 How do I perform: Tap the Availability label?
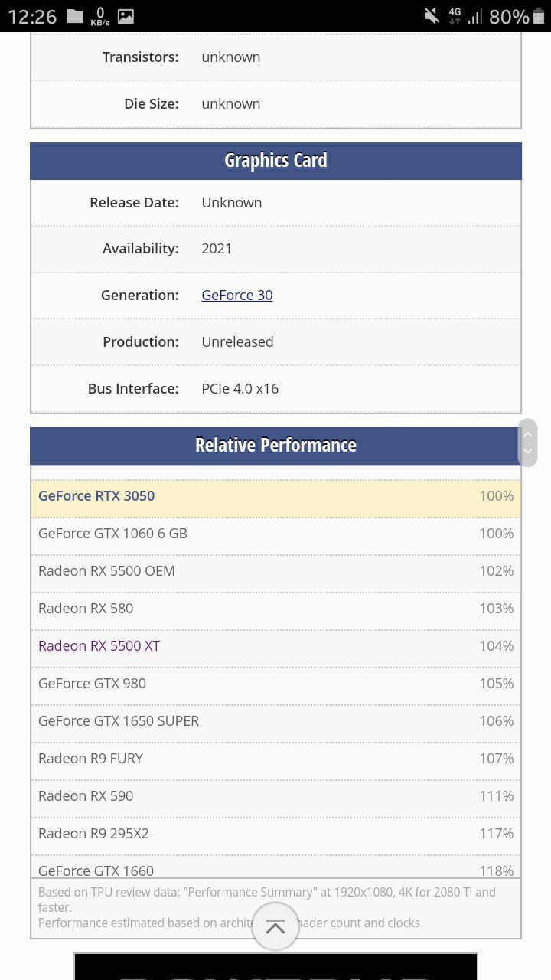click(x=141, y=248)
